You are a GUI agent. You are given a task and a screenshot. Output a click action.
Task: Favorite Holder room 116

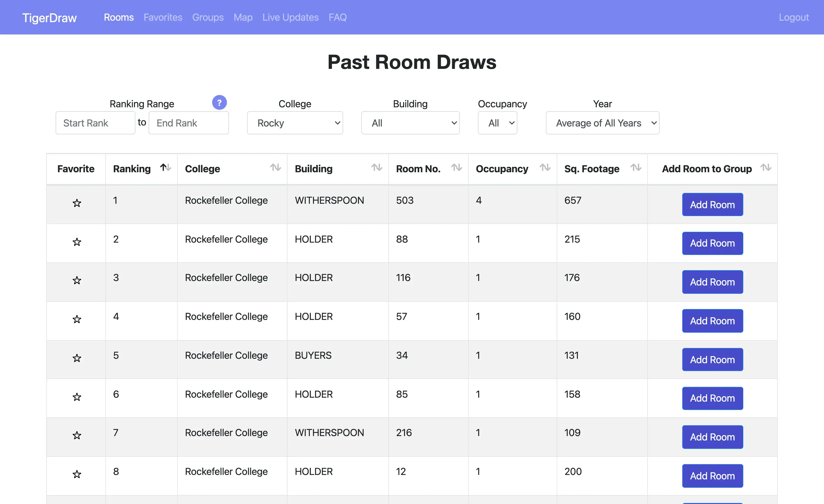coord(77,281)
